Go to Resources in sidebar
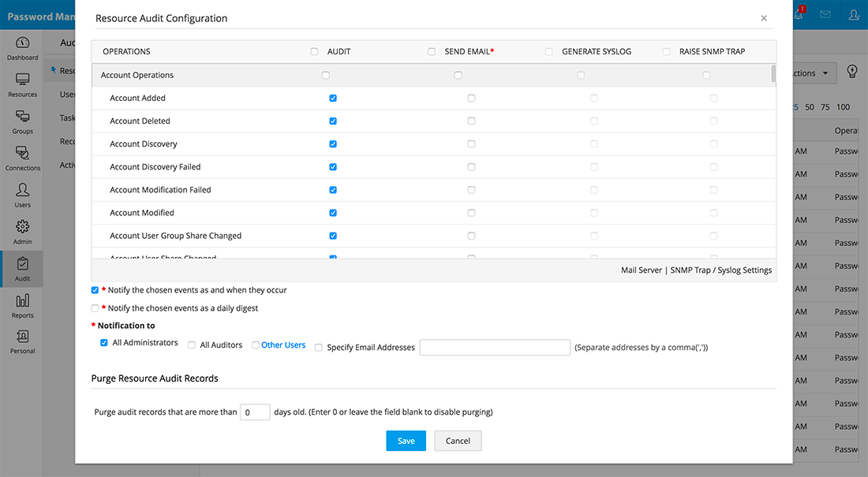 tap(22, 84)
